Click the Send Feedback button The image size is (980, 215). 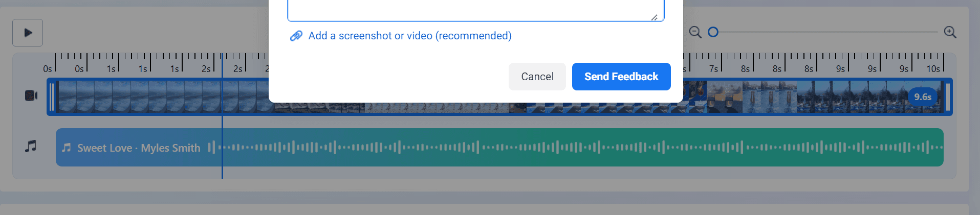[621, 77]
